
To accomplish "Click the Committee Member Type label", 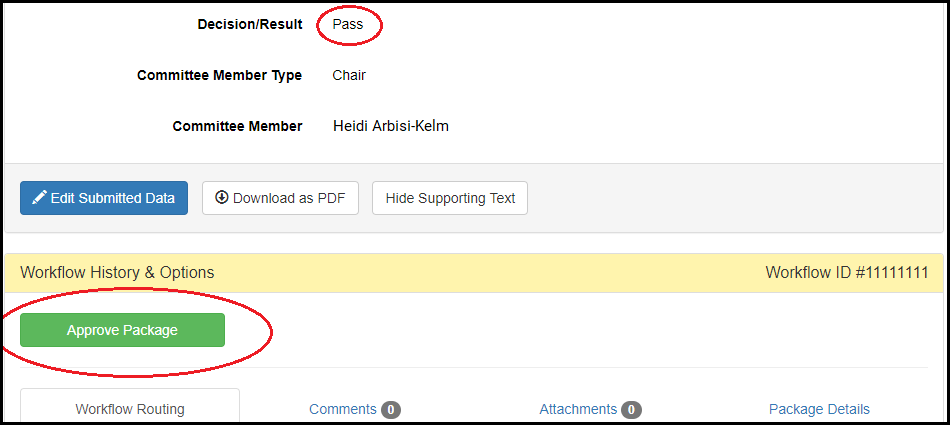I will tap(219, 75).
